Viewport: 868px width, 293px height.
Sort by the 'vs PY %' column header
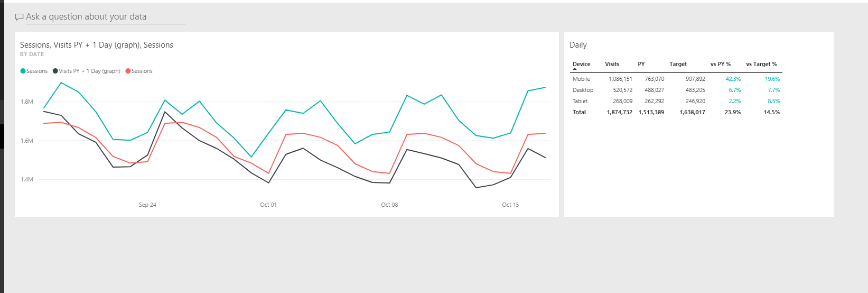coord(721,64)
